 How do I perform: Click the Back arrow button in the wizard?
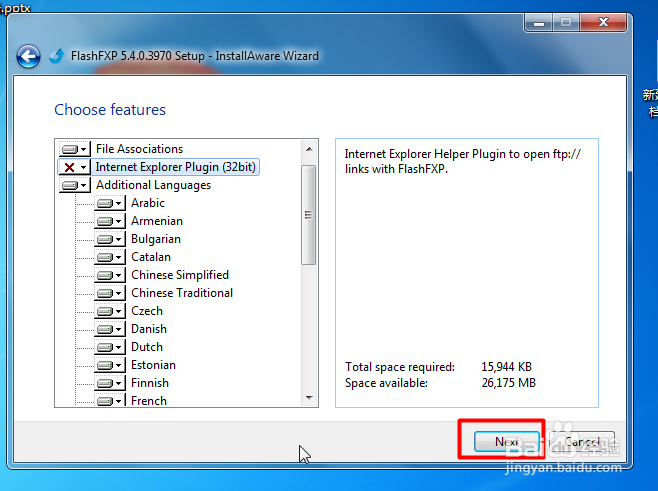tap(28, 56)
